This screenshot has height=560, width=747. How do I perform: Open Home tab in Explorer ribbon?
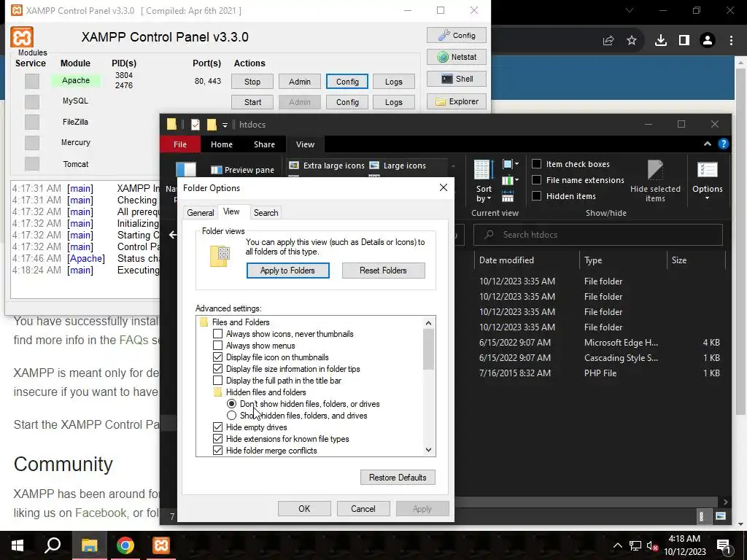point(222,144)
